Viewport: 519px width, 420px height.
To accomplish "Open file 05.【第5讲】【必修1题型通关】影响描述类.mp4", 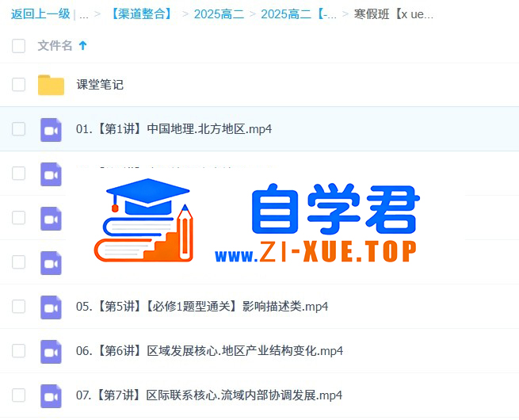I will [202, 307].
